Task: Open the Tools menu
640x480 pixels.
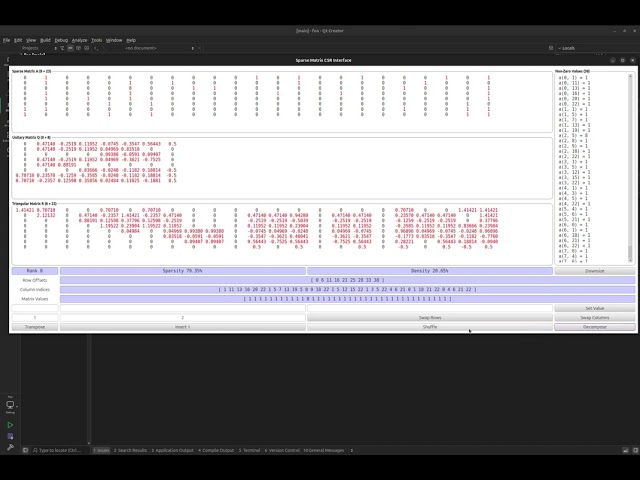Action: pyautogui.click(x=97, y=40)
